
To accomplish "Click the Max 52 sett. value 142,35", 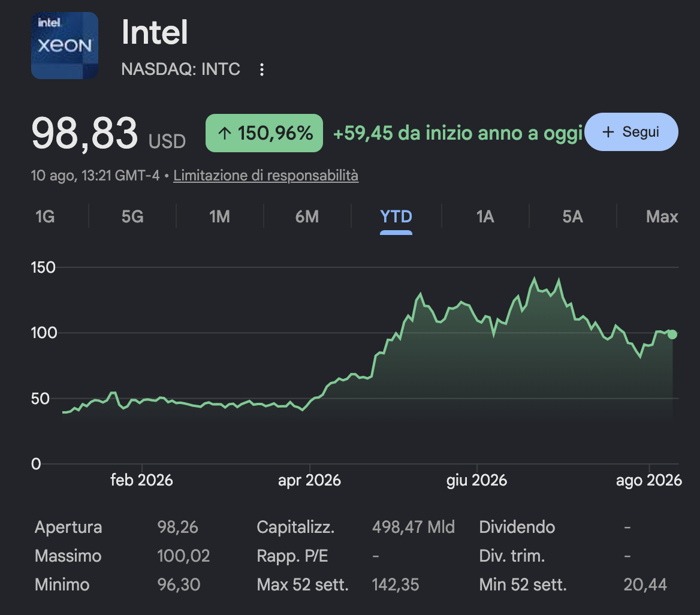I will click(396, 584).
